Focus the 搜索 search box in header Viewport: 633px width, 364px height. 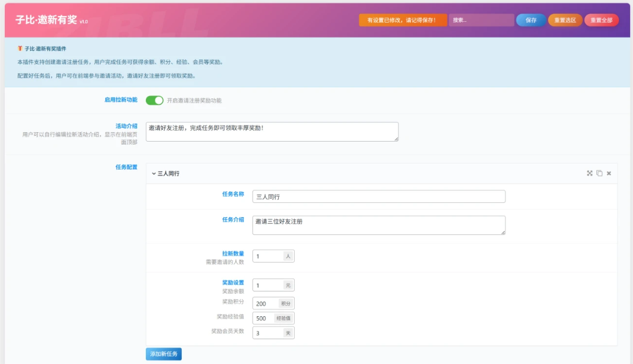(x=481, y=20)
